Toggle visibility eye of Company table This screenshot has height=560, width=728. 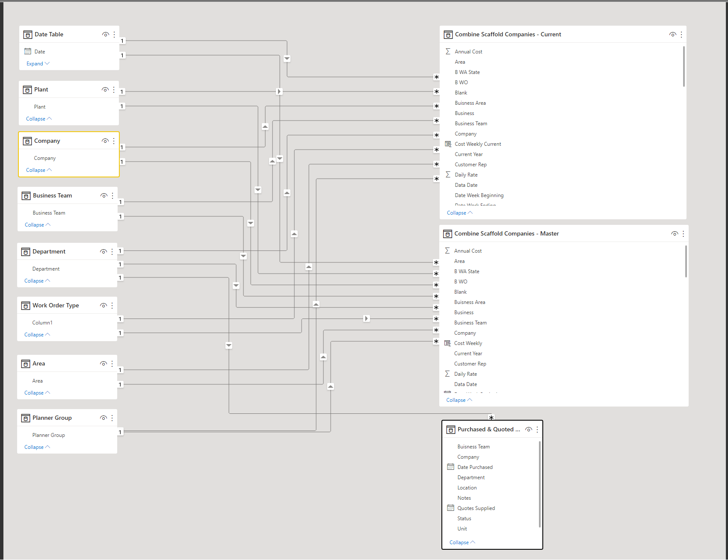pyautogui.click(x=105, y=141)
